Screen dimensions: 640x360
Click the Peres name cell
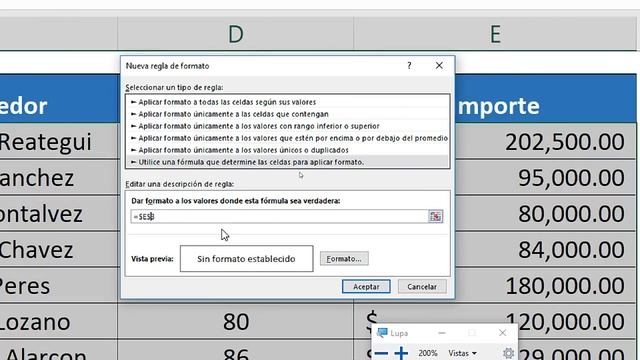pos(59,285)
